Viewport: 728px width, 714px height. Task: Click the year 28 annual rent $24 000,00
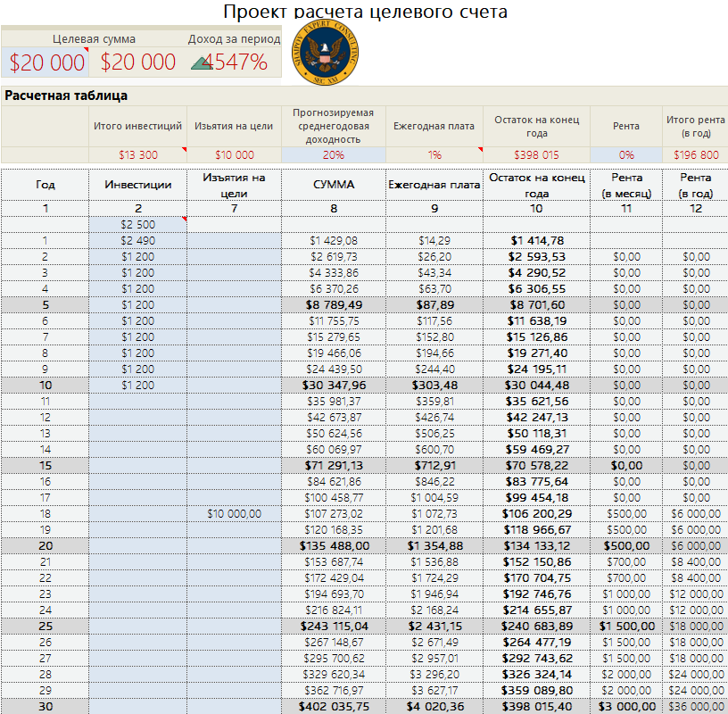click(x=696, y=675)
